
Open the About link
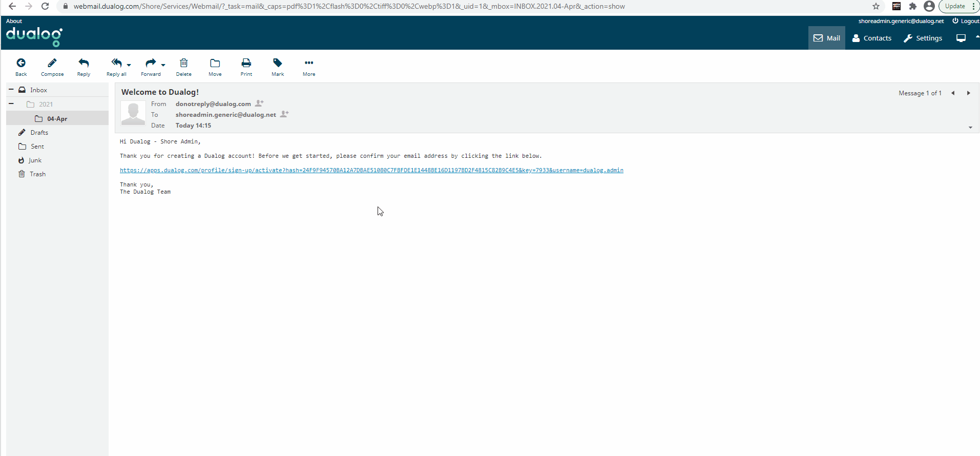point(14,21)
